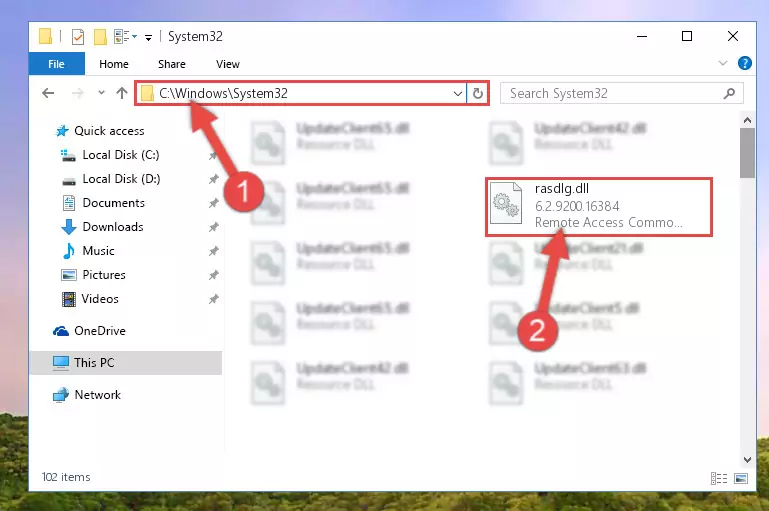Open the Help question mark icon
This screenshot has height=511, width=769.
[x=744, y=63]
